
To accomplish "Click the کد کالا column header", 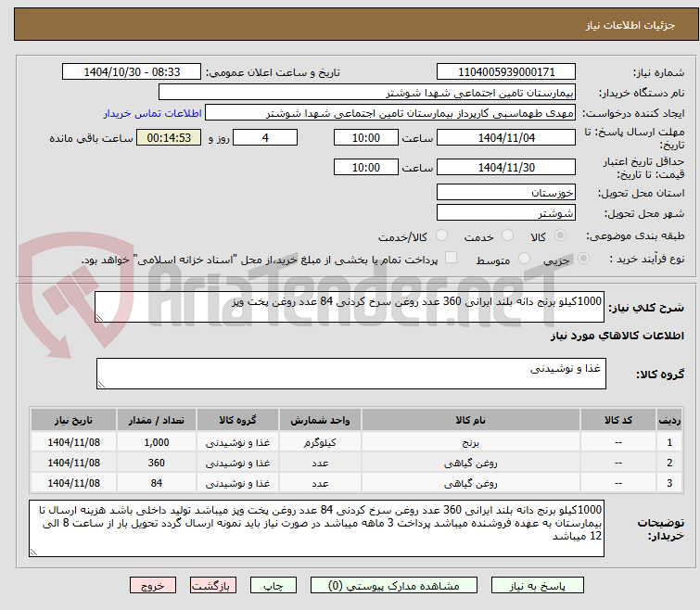I will click(x=617, y=420).
